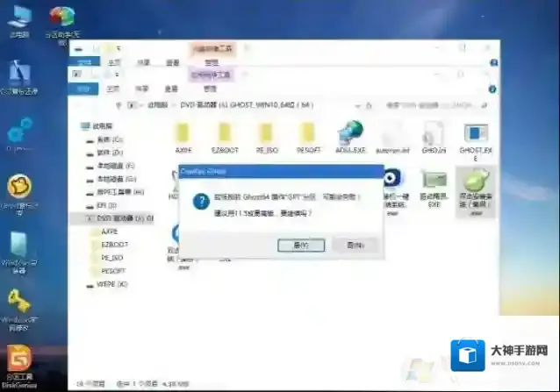This screenshot has height=392, width=560.
Task: Select EFI (I:) drive in sidebar
Action: (111, 204)
